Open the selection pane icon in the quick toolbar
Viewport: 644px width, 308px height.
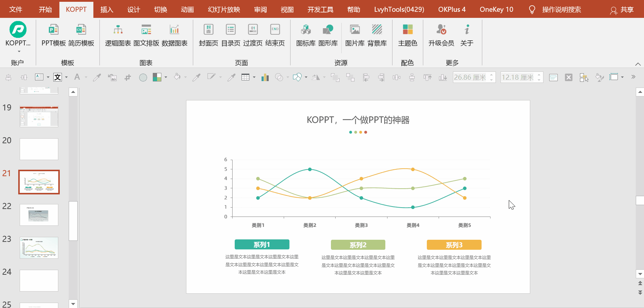tap(584, 77)
